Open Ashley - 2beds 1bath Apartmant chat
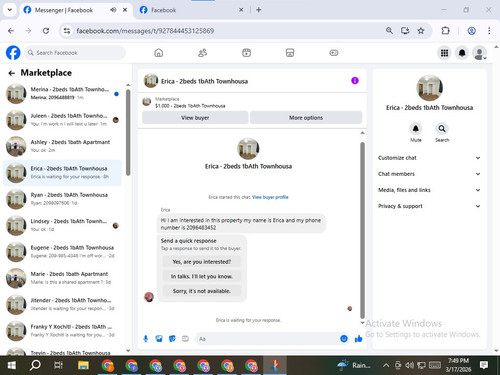This screenshot has height=375, width=500. pyautogui.click(x=62, y=146)
